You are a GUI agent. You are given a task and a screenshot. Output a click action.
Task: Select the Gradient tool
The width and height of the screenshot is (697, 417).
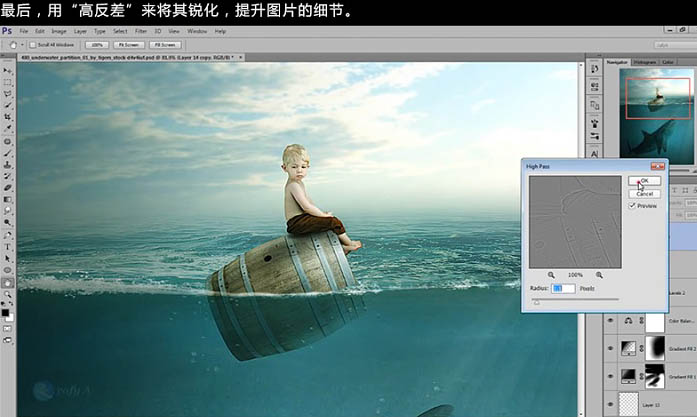(x=8, y=200)
